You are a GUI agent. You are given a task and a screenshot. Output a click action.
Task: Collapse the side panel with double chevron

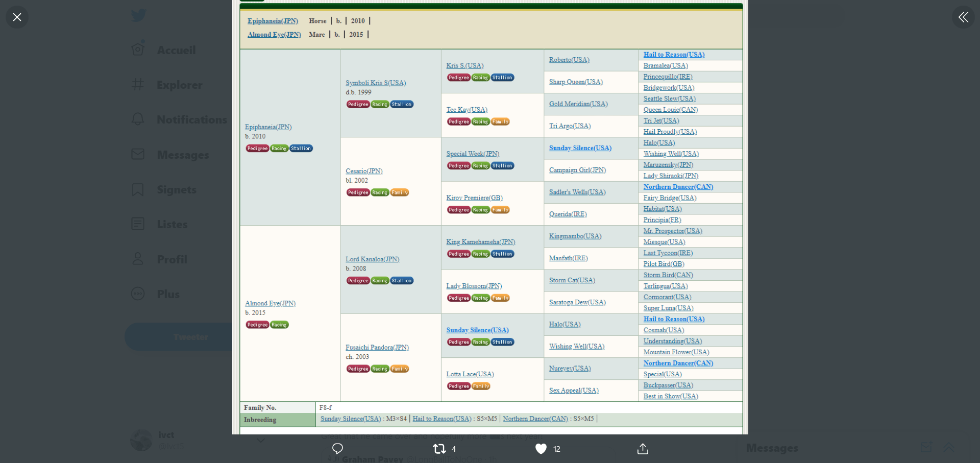[x=963, y=17]
